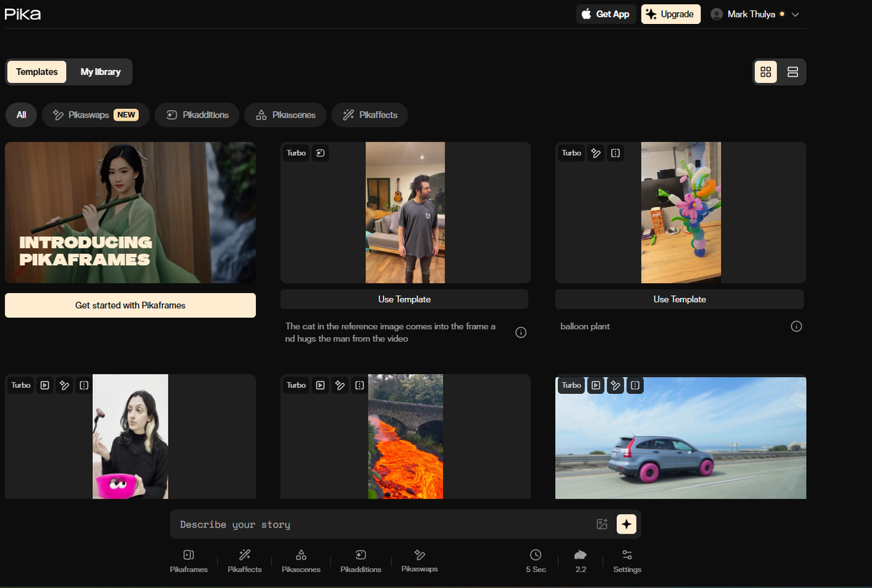Click frame region icon on pink bowl template
872x588 pixels.
click(x=84, y=385)
